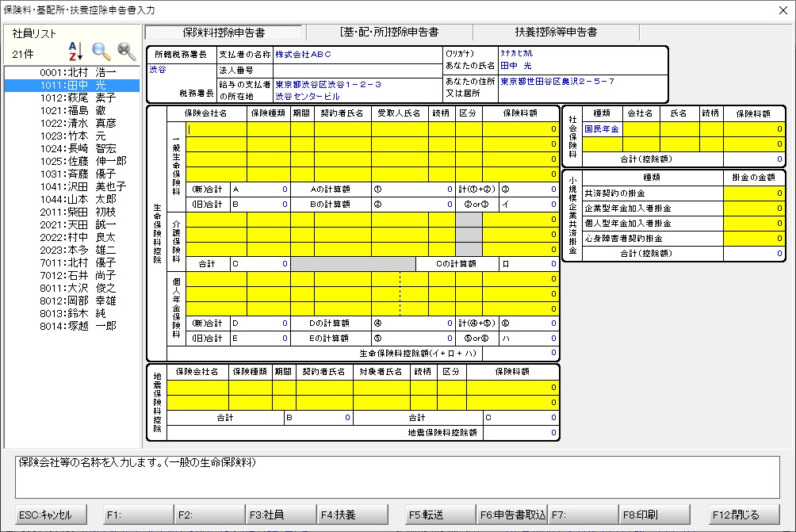Screen dimensions: 796x532
Task: Select employee 8011:大沢 俊之
Action: click(x=72, y=289)
